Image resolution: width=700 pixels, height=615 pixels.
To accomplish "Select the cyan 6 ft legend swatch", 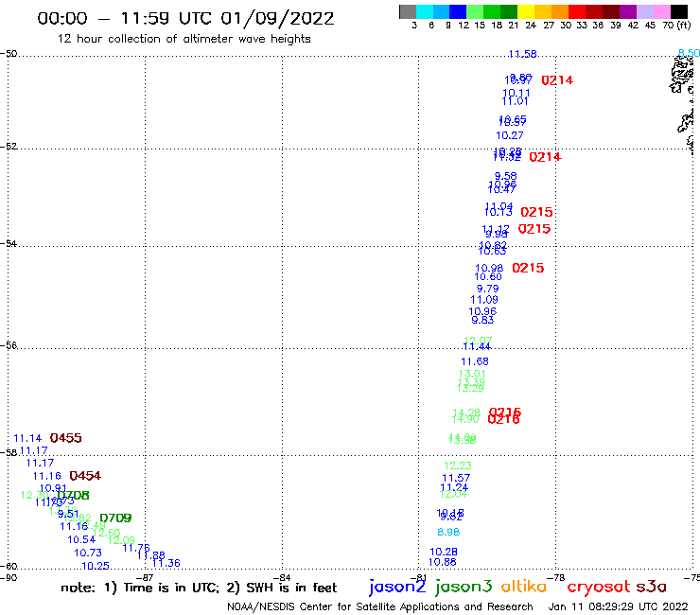I will point(425,11).
